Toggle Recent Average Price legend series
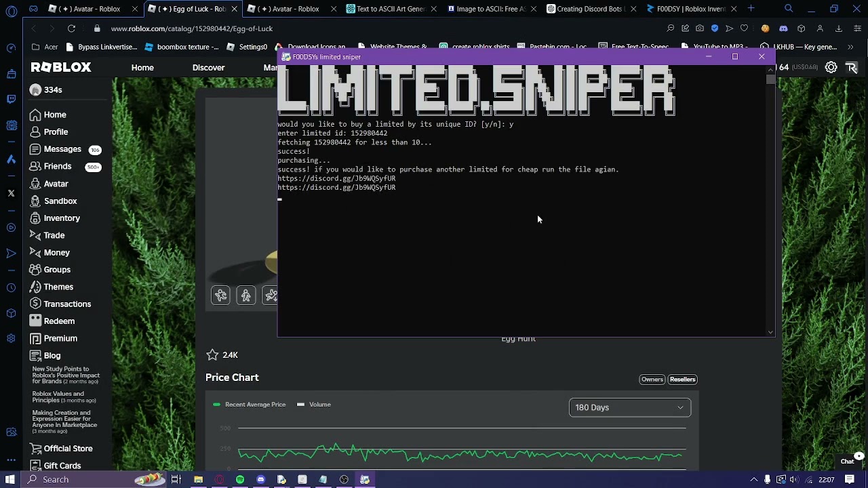Viewport: 868px width, 488px height. pyautogui.click(x=250, y=405)
